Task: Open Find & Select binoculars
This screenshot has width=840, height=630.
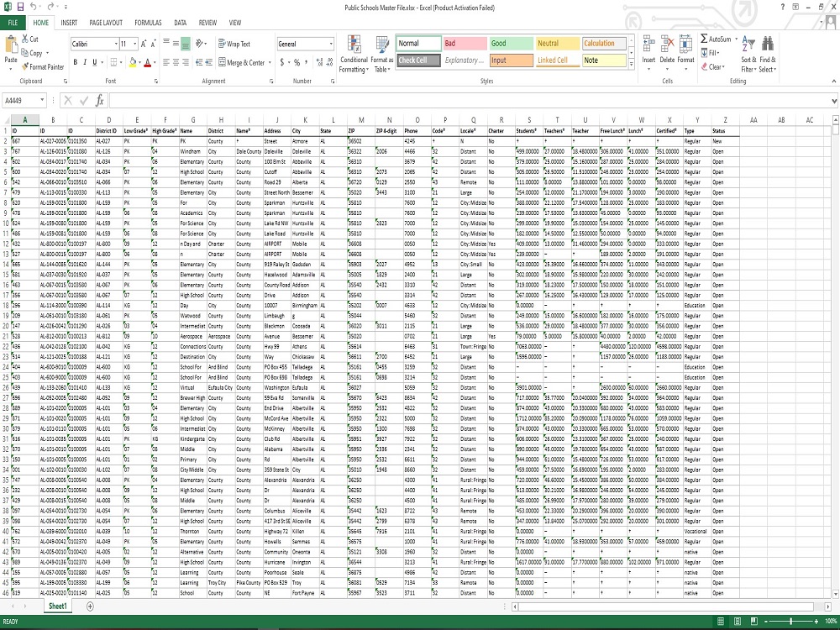Action: tap(768, 54)
